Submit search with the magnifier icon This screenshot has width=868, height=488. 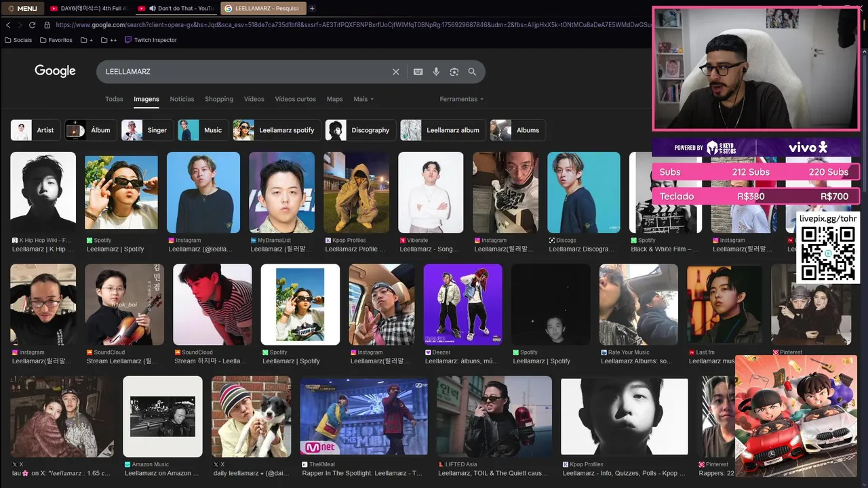point(472,72)
